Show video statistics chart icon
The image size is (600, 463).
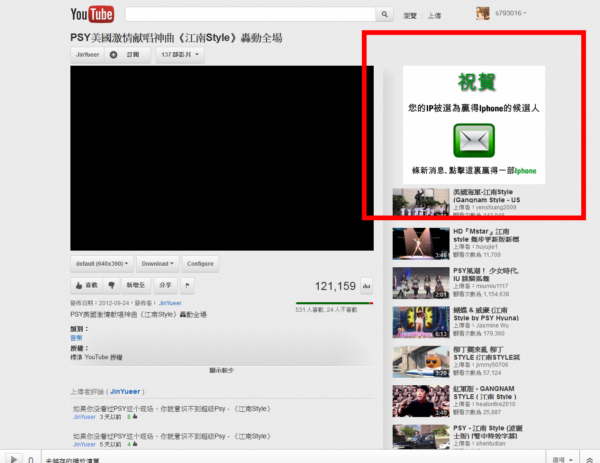367,286
